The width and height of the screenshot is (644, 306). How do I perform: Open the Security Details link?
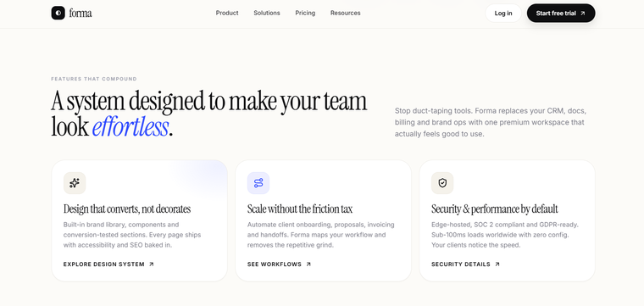[x=465, y=264]
